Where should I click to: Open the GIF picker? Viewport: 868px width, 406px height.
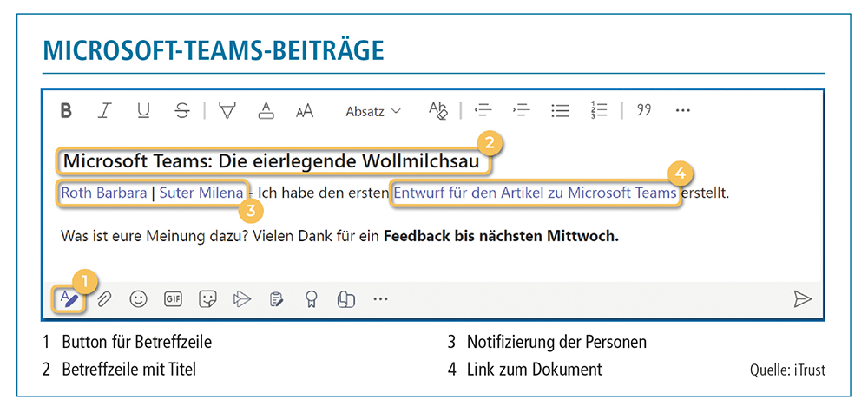(x=173, y=299)
